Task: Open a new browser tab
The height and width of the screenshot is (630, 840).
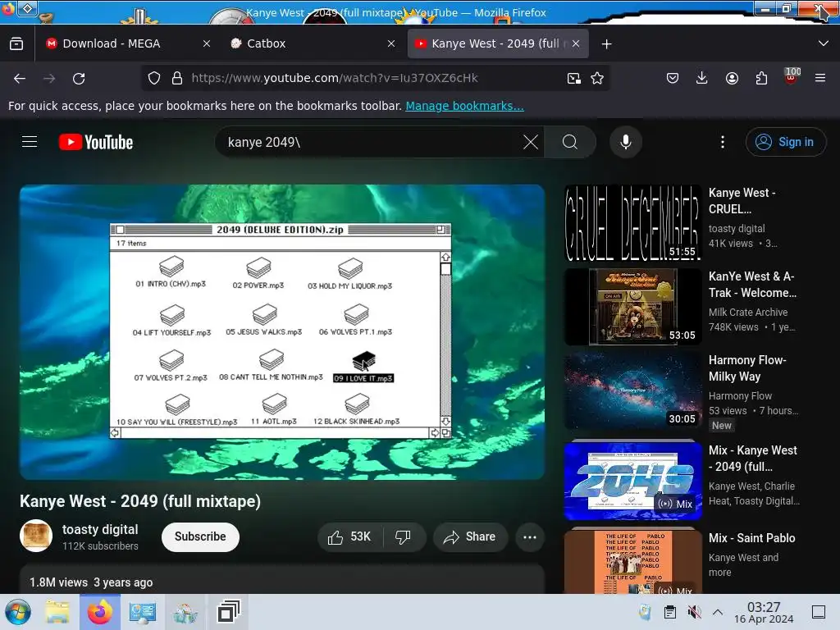Action: tap(606, 44)
